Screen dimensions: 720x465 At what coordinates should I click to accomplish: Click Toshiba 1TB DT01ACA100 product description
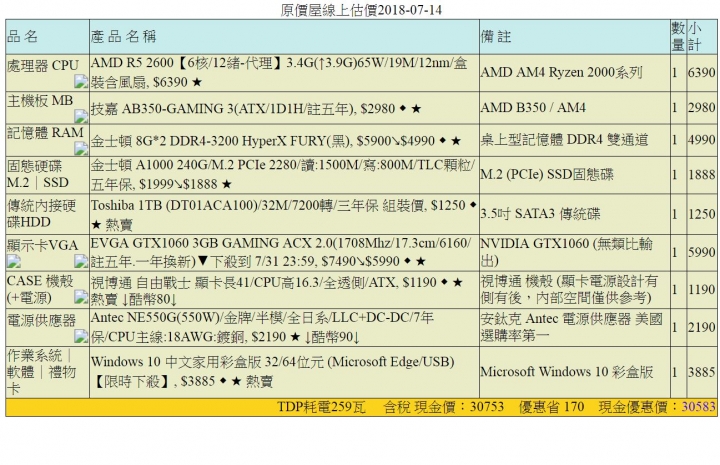tap(283, 214)
